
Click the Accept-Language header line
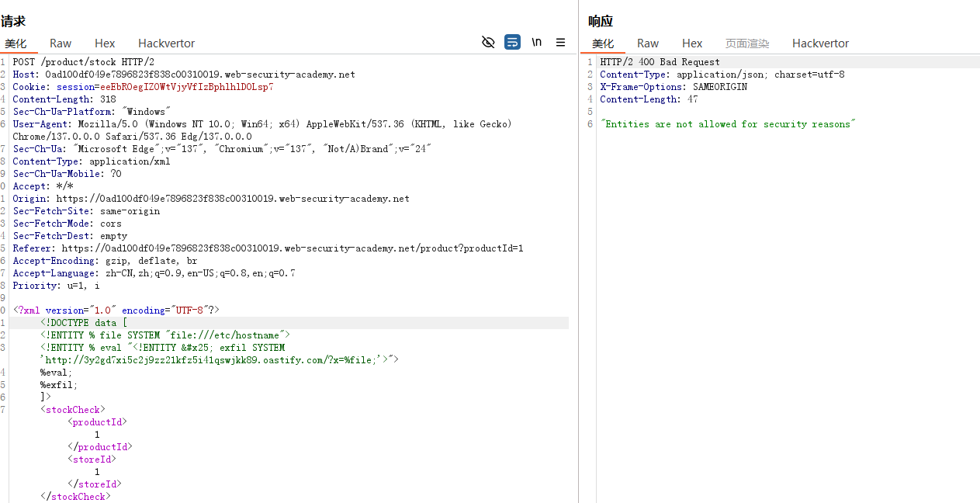pos(154,273)
